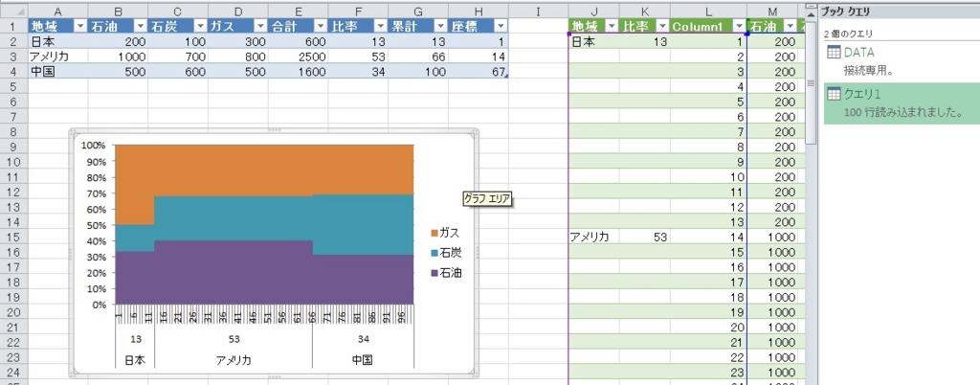
Task: Click the ガス legend text
Action: [451, 233]
